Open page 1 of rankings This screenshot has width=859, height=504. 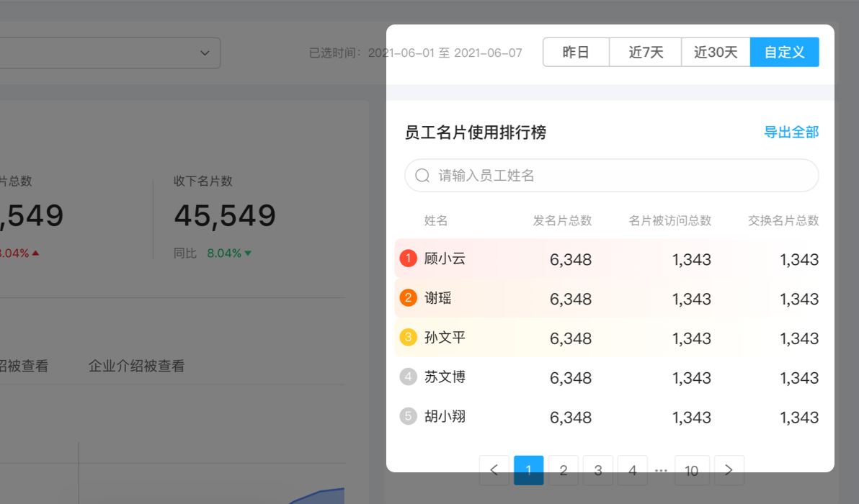(529, 470)
